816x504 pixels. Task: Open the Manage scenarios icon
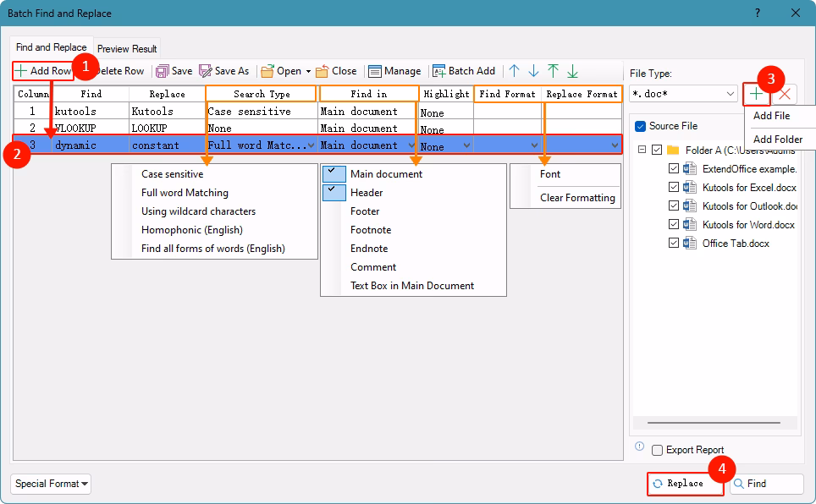tap(375, 71)
